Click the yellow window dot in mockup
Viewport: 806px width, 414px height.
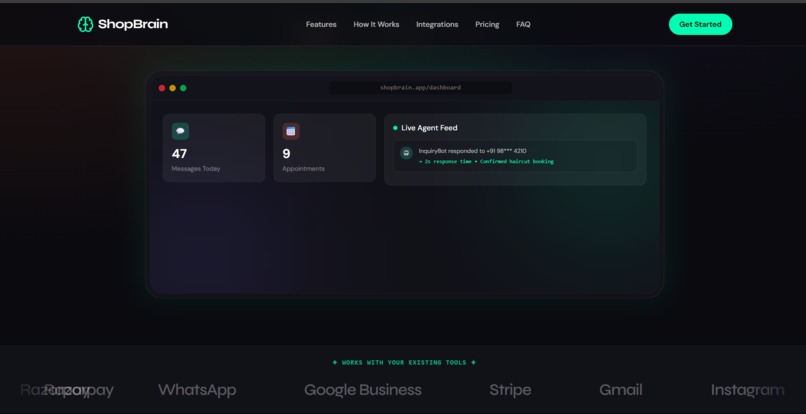[x=173, y=88]
